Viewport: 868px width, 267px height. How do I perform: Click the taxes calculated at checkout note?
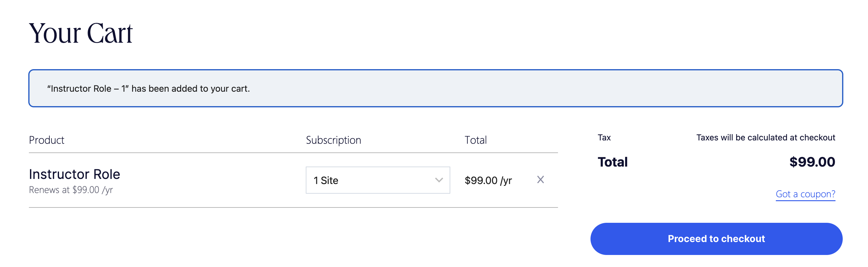[765, 137]
